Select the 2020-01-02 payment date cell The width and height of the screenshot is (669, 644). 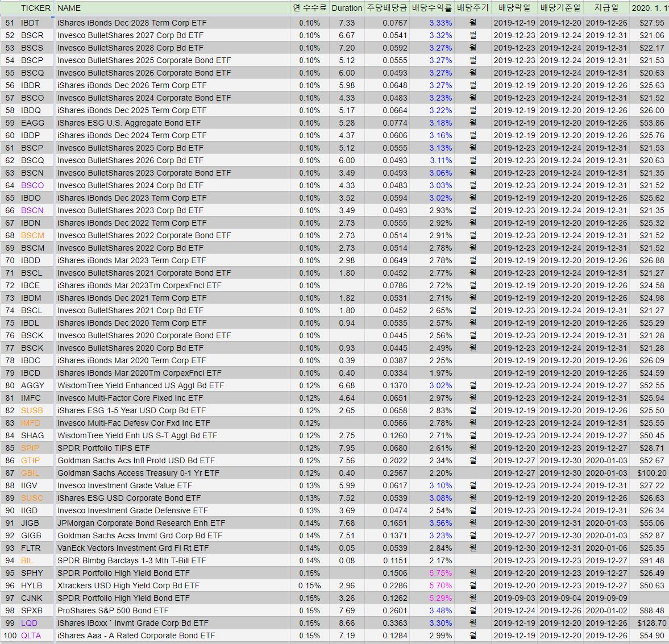pos(606,610)
